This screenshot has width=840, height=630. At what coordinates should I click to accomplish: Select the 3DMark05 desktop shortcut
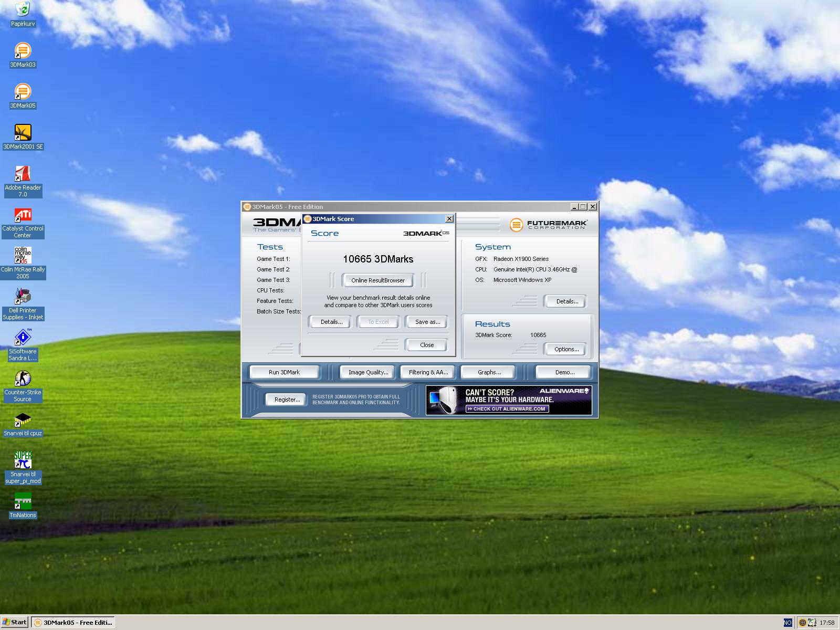[x=23, y=96]
